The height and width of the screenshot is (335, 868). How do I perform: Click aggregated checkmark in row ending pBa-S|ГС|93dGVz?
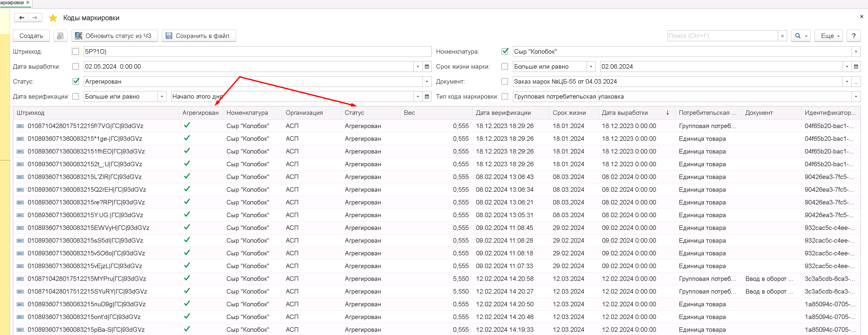tap(187, 329)
